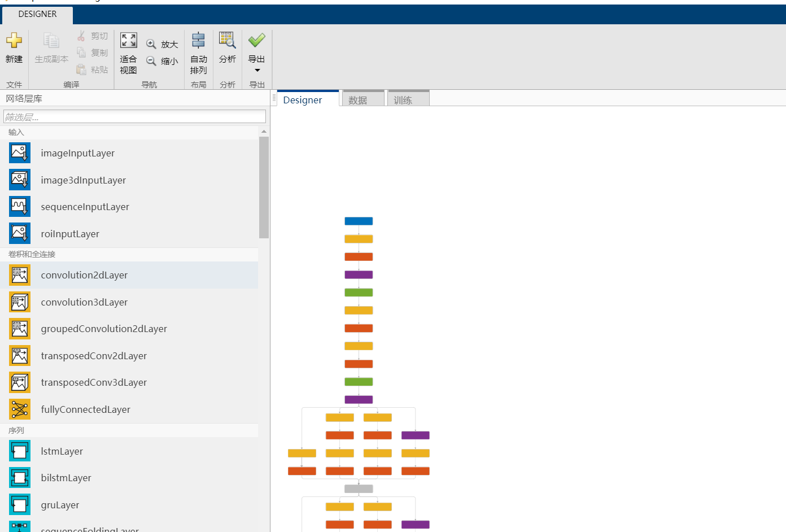
Task: Select transposedConv3dLayer icon
Action: pos(20,382)
